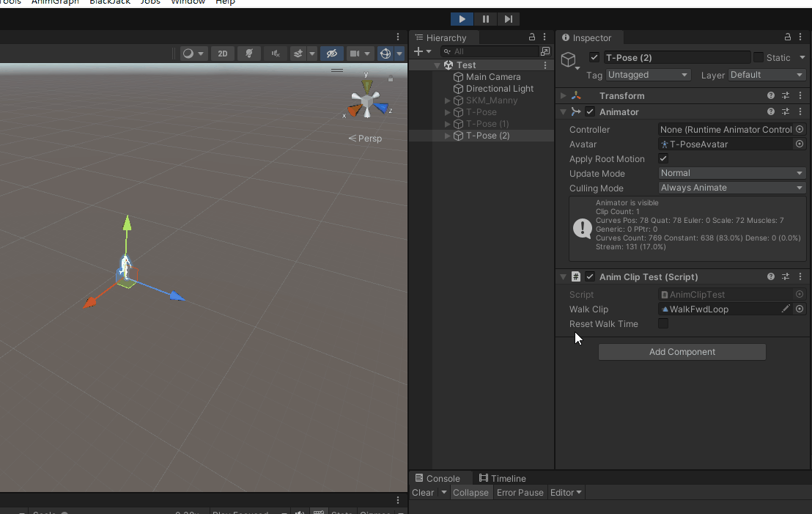This screenshot has height=514, width=812.
Task: Toggle scene lighting in the Scene toolbar
Action: 248,53
